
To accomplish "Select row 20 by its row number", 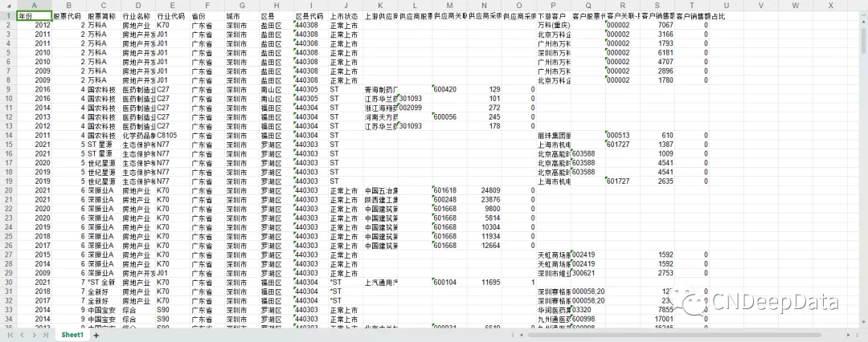I will coord(8,190).
